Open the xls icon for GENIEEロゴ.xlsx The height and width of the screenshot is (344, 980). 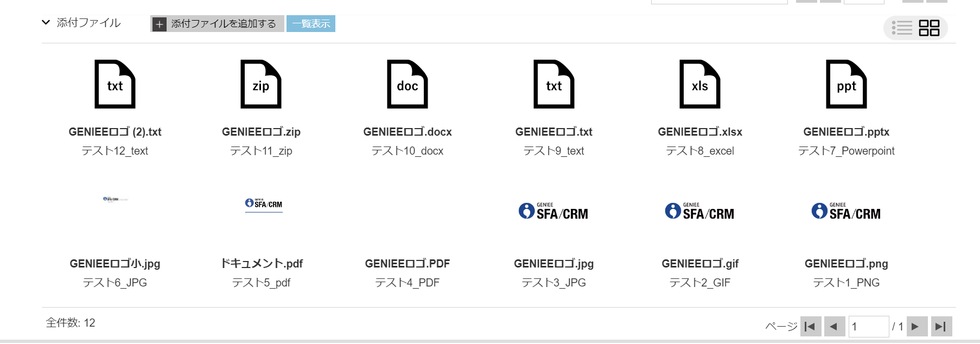click(x=700, y=84)
